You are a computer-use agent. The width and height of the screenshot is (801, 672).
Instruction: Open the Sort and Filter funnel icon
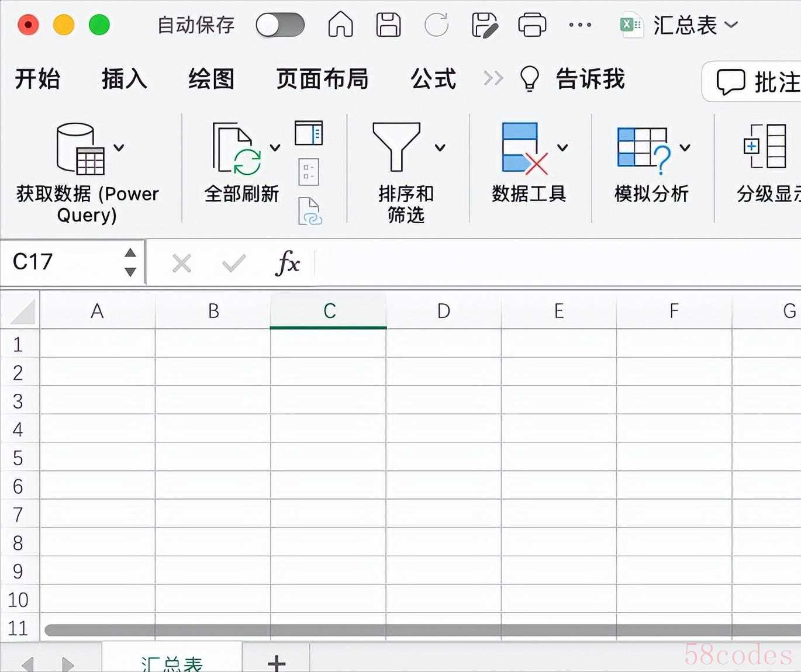pyautogui.click(x=396, y=147)
